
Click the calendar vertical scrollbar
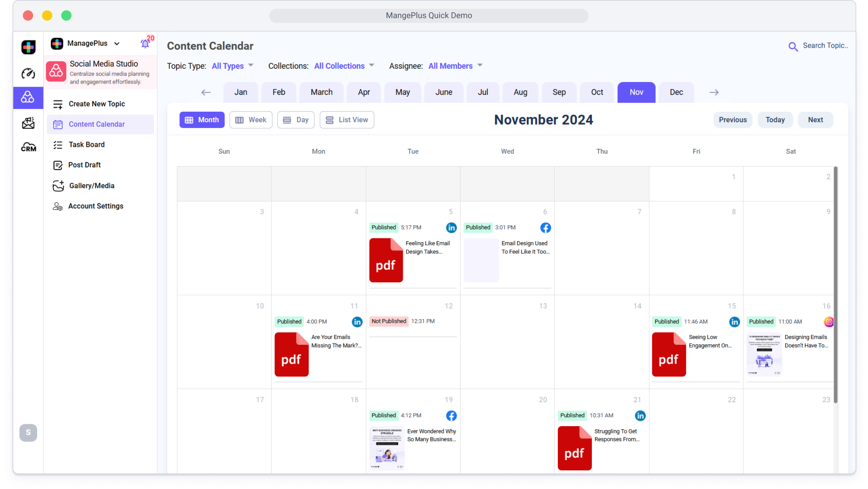(x=836, y=285)
